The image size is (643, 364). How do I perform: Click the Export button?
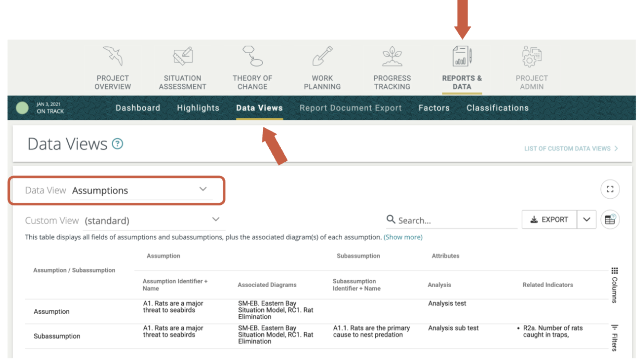pyautogui.click(x=549, y=220)
